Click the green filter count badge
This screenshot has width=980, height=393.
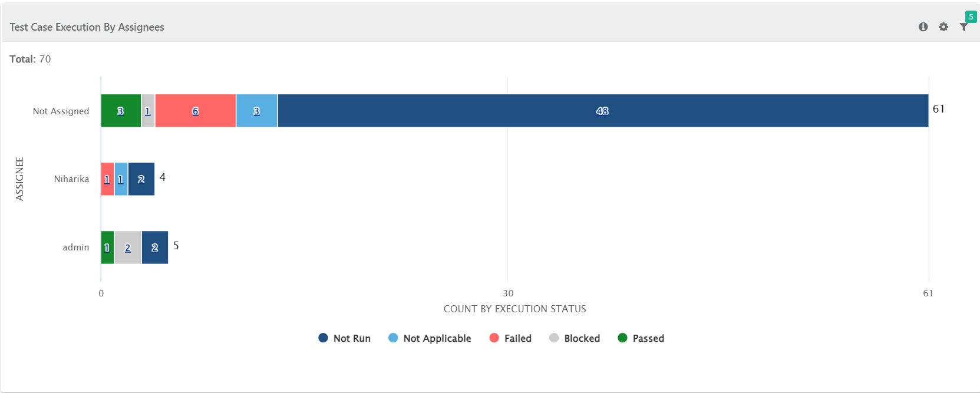pyautogui.click(x=971, y=17)
